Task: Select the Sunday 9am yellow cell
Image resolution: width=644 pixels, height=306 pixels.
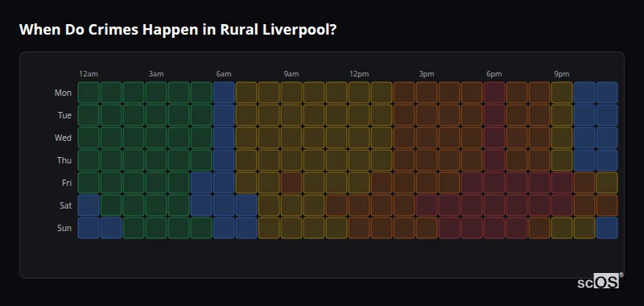Action: pos(291,228)
